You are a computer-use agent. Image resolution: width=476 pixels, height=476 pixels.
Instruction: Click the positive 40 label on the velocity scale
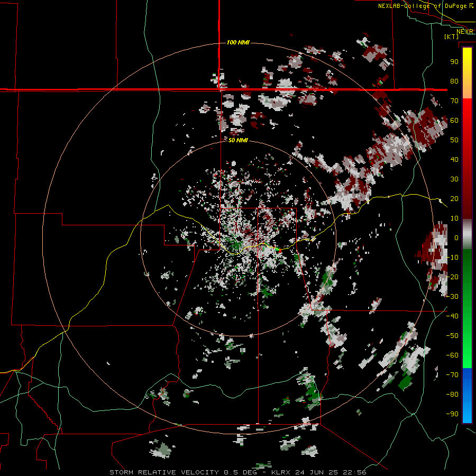tap(454, 159)
